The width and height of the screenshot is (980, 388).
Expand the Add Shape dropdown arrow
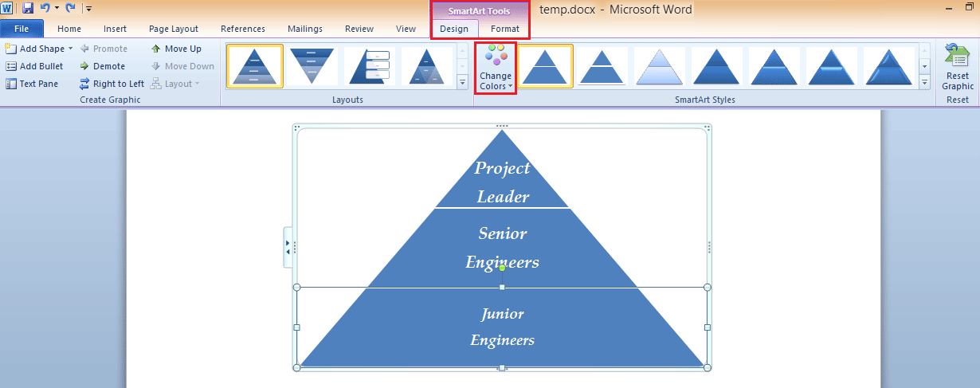(70, 49)
